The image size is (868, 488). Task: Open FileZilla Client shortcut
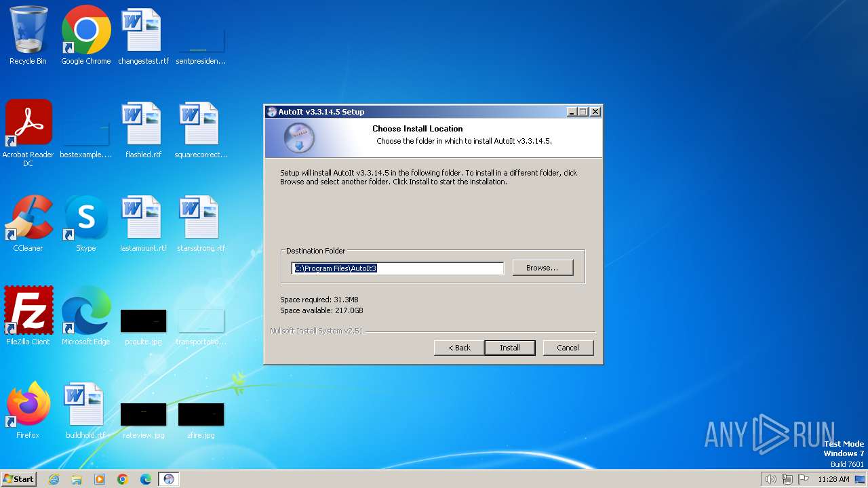coord(28,316)
